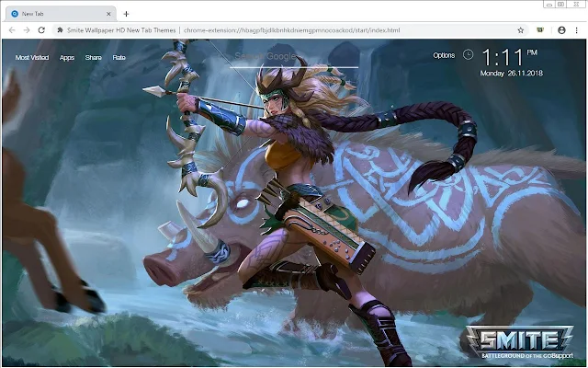Open the Apps menu
Viewport: 588px width, 368px height.
67,57
